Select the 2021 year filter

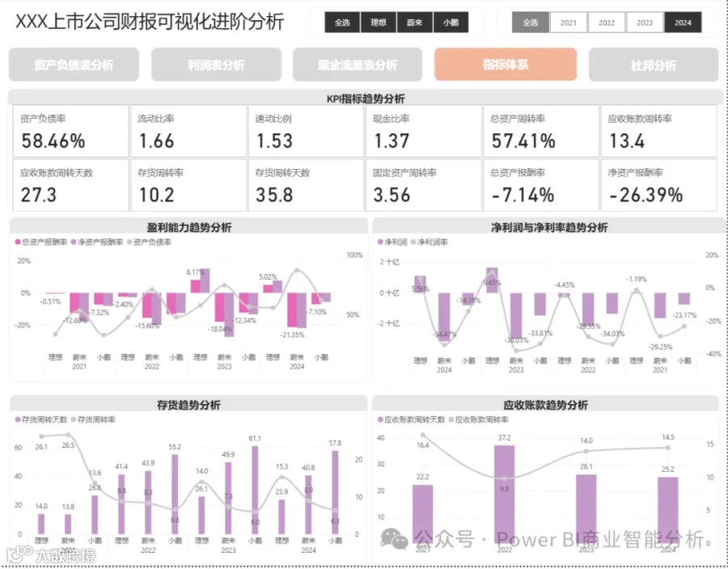(569, 23)
